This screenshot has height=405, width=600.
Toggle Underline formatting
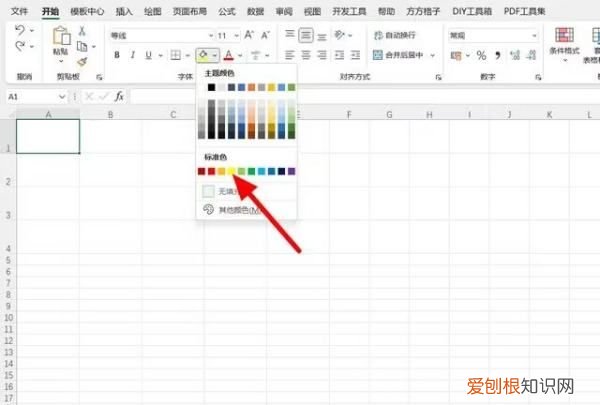148,55
